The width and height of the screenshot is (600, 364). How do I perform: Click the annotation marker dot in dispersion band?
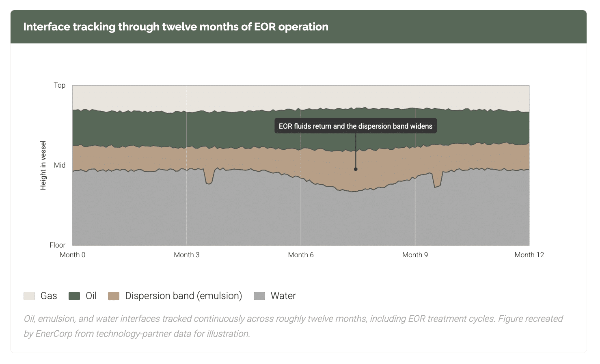[x=356, y=169]
